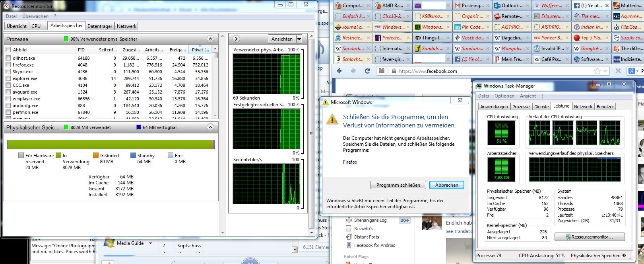
Task: Open the Überwachen menu
Action: click(x=35, y=16)
